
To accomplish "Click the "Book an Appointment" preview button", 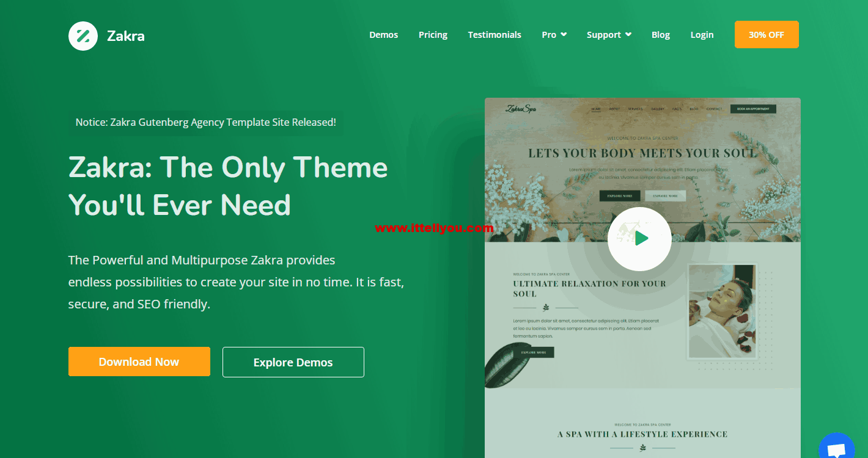I will coord(753,109).
